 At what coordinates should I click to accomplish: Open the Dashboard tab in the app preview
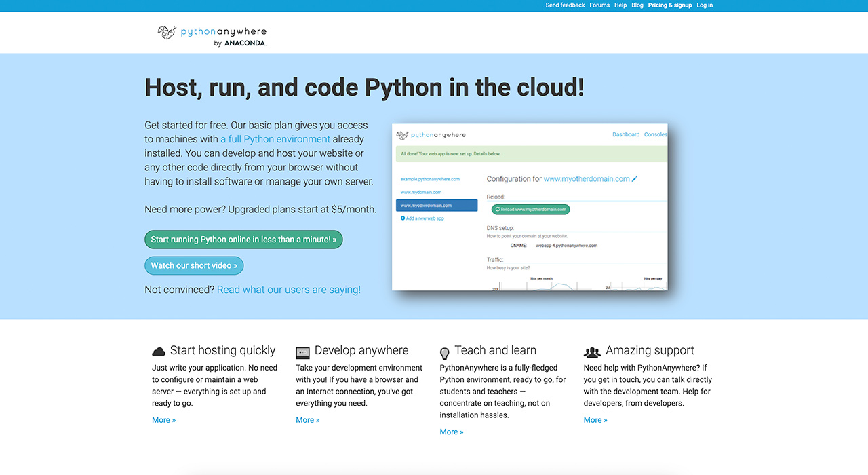click(x=625, y=134)
